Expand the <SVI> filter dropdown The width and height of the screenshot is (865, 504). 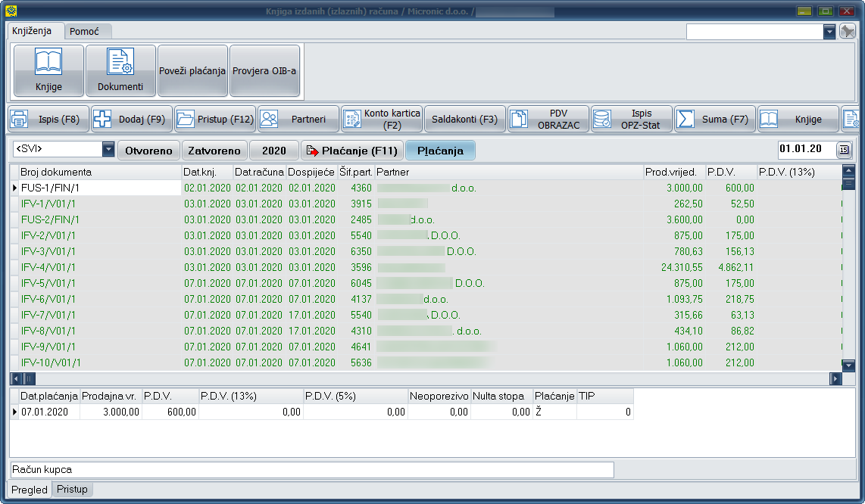tap(108, 150)
